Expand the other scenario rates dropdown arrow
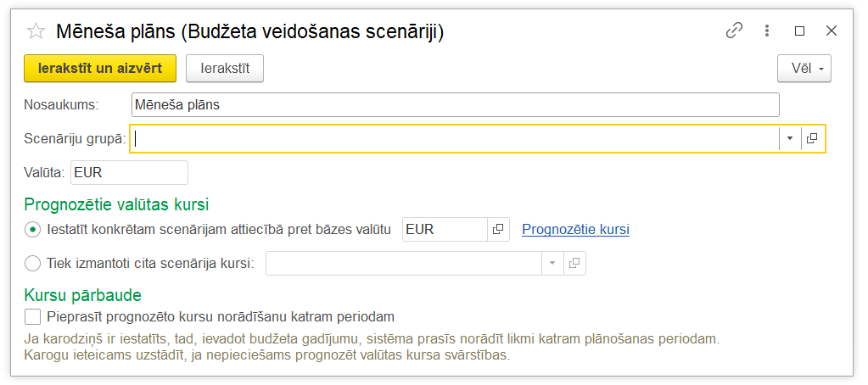This screenshot has width=868, height=385. [x=552, y=264]
